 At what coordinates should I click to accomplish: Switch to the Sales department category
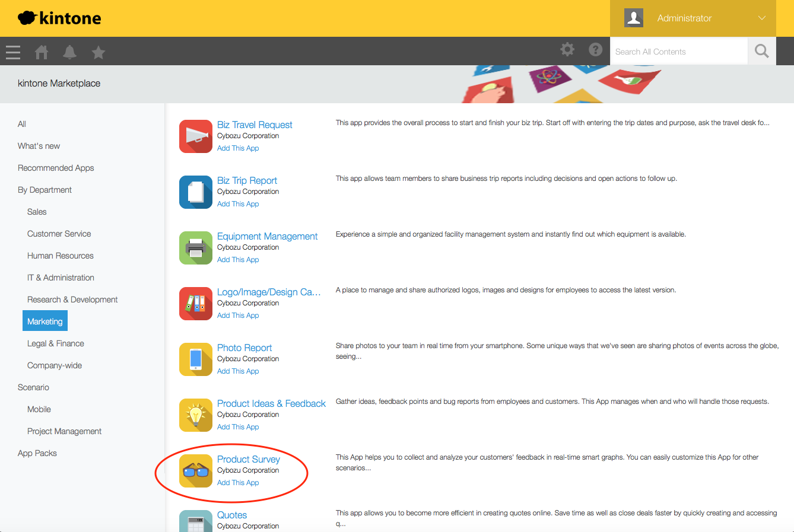[37, 212]
